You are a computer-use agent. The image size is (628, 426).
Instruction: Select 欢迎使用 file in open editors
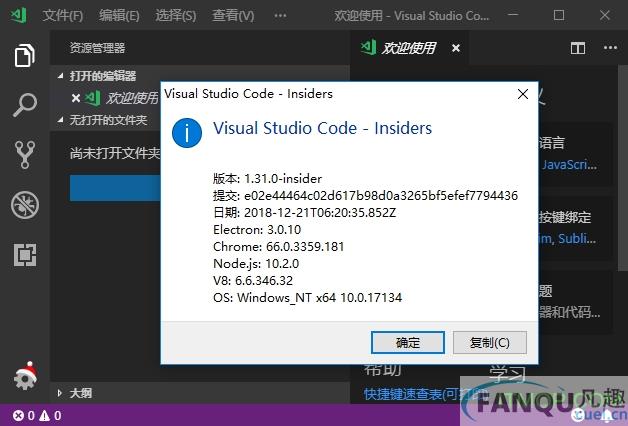tap(132, 98)
